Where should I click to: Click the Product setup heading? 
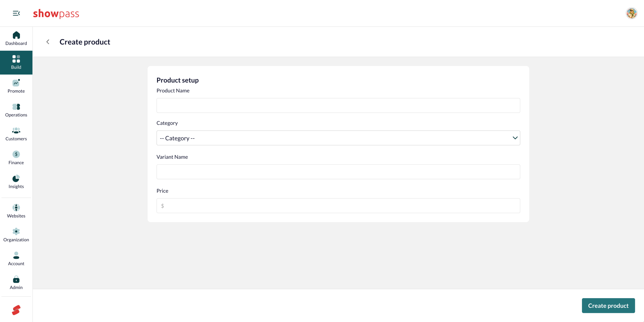tap(177, 80)
